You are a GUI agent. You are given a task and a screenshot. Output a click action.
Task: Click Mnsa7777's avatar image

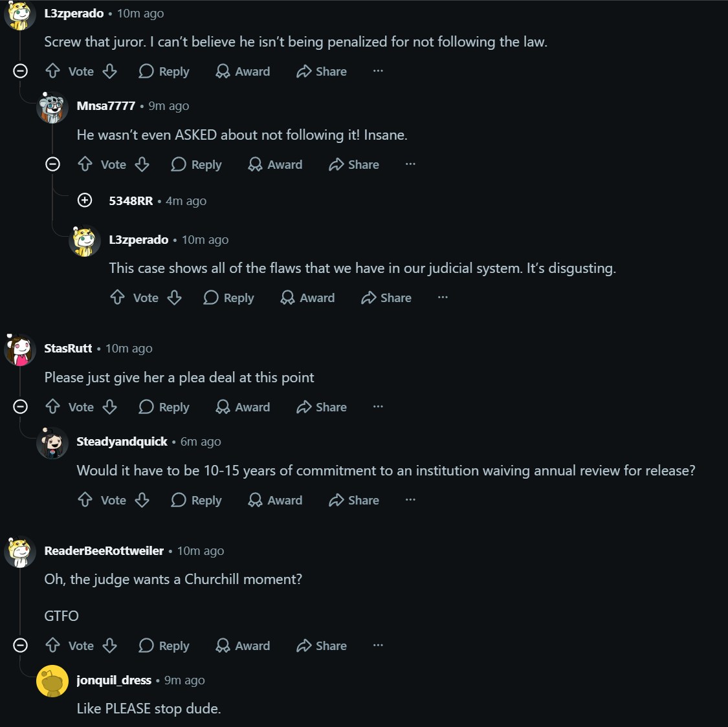pos(52,107)
